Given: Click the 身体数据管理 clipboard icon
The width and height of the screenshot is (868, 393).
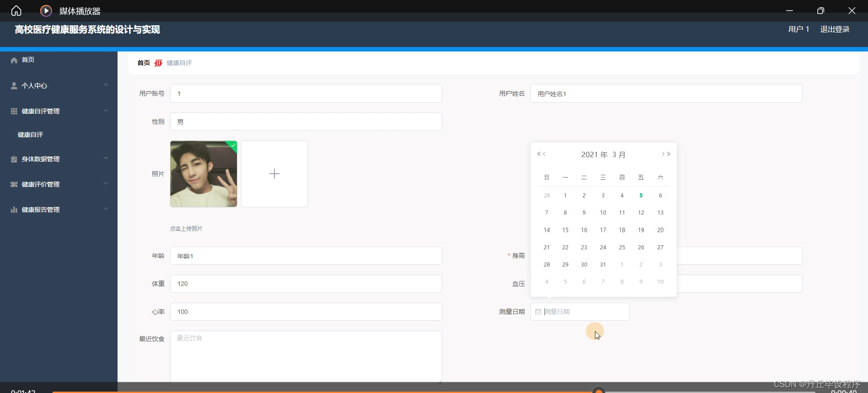Looking at the screenshot, I should coord(14,159).
